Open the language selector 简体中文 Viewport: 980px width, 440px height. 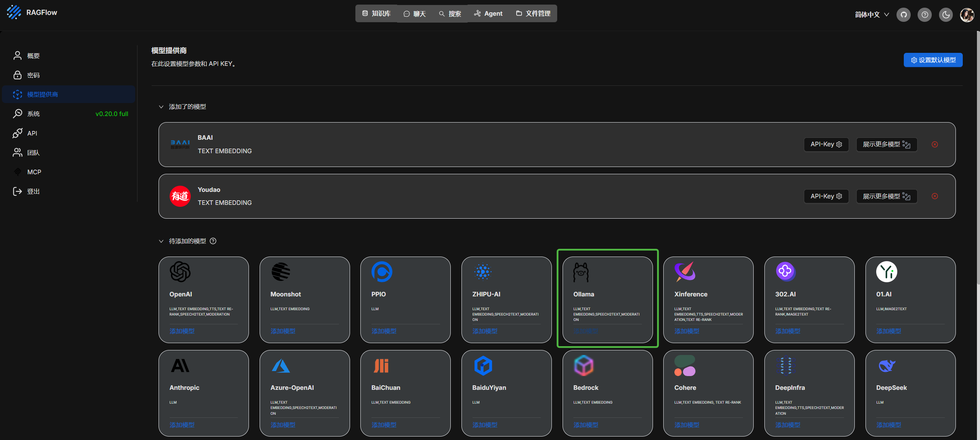point(872,15)
